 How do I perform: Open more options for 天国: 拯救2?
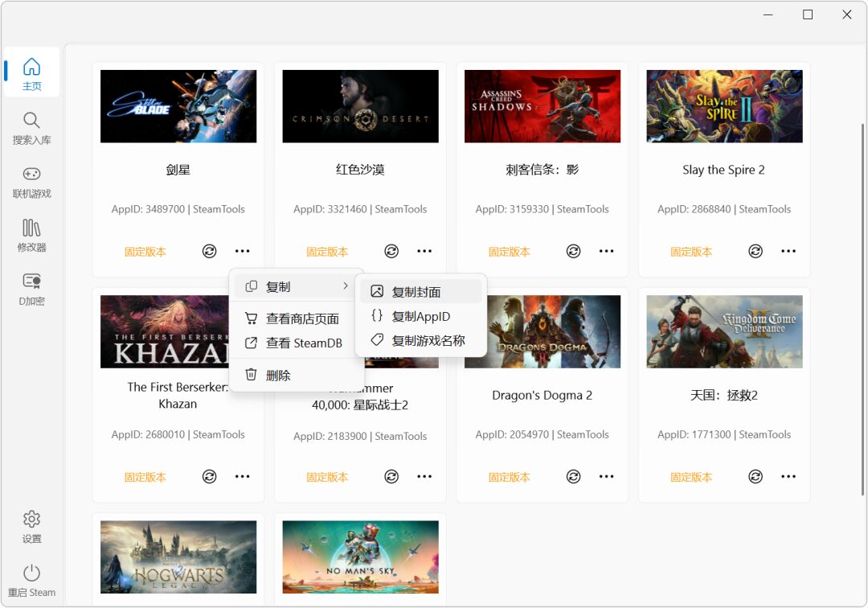789,477
